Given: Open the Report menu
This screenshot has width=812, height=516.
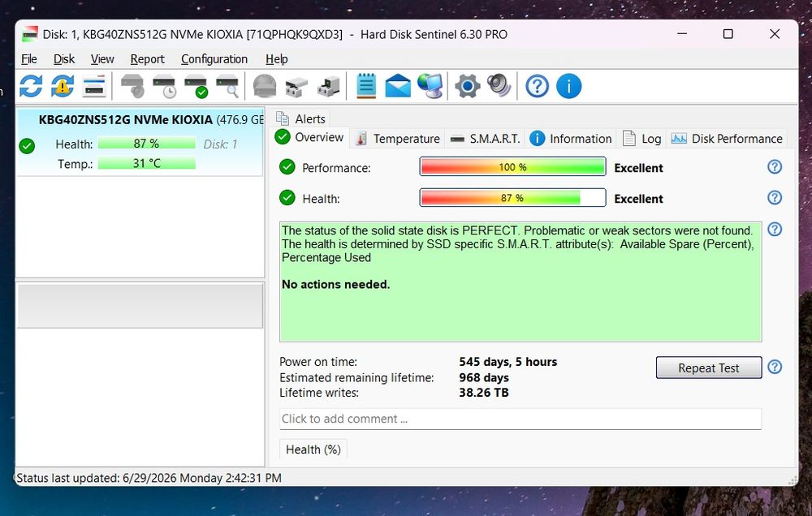Looking at the screenshot, I should [x=148, y=59].
